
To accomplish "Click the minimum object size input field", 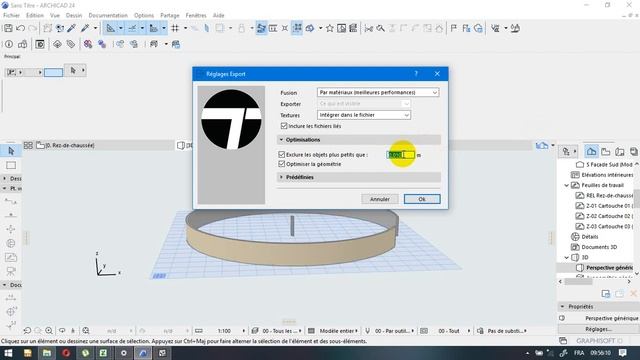I will (401, 155).
